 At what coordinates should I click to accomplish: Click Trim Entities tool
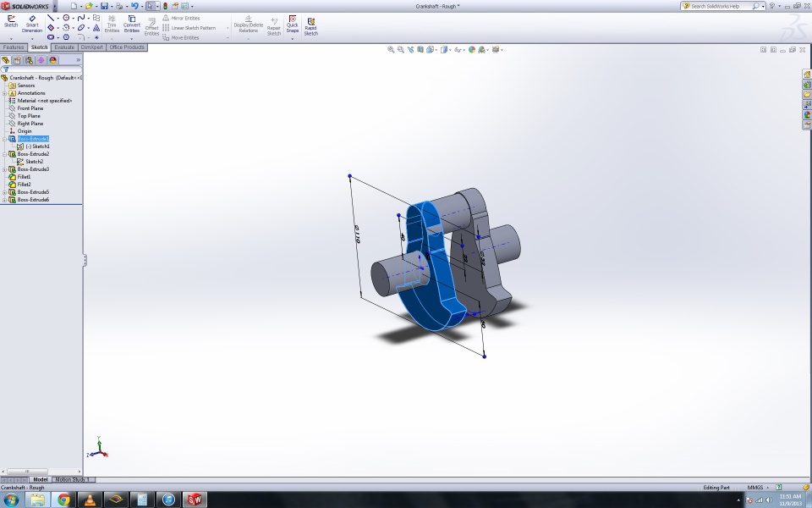pos(112,24)
